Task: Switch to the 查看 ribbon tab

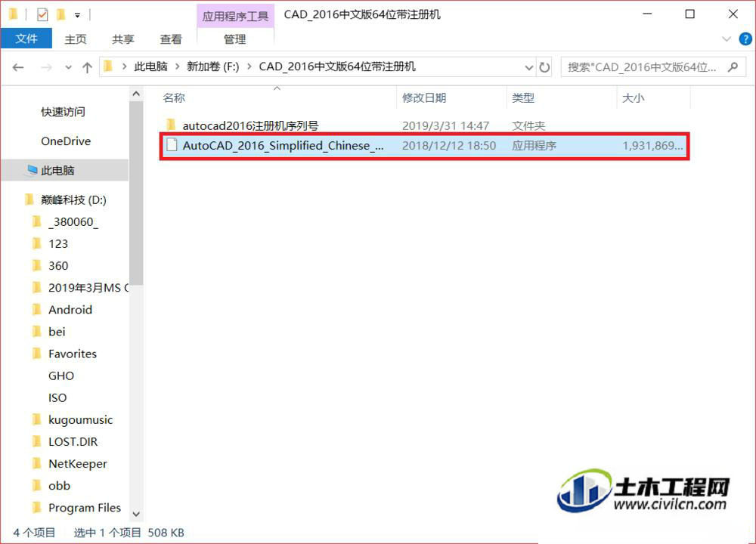Action: 171,39
